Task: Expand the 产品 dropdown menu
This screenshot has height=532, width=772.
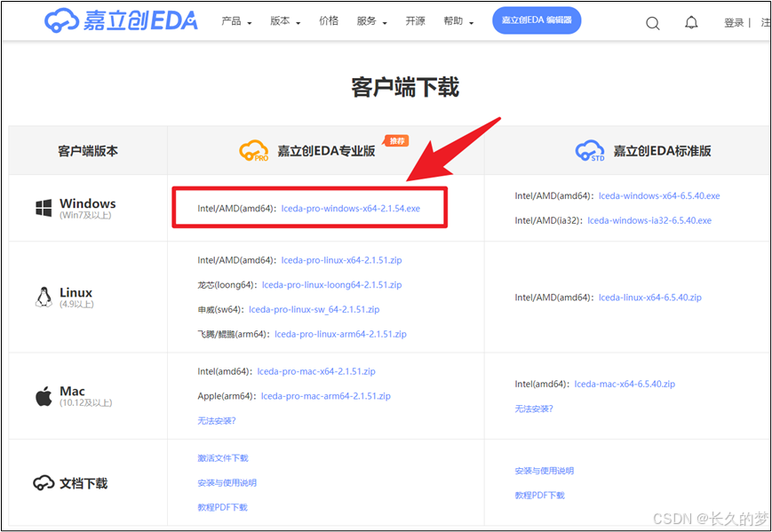Action: click(x=236, y=21)
